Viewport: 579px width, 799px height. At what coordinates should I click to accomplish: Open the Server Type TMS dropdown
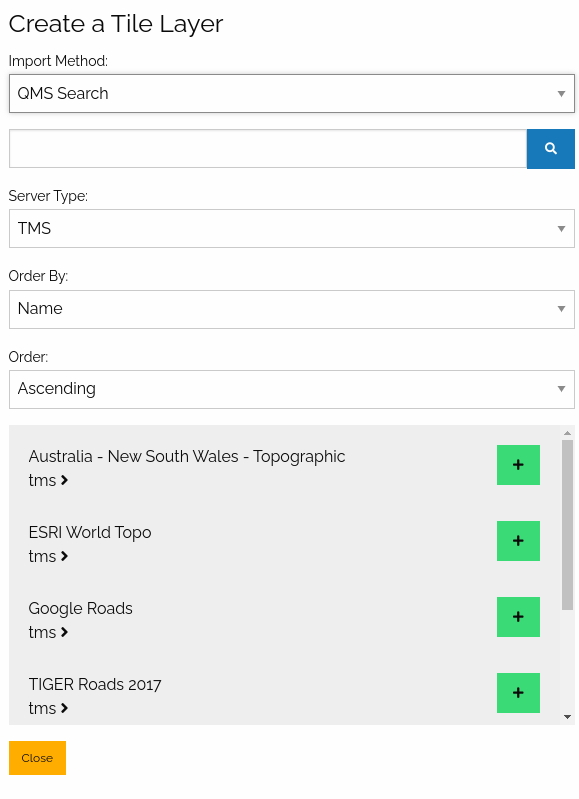pos(292,228)
